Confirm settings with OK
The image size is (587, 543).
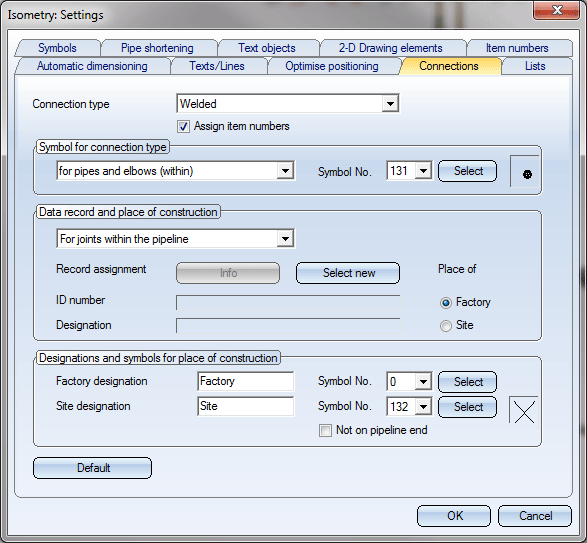pos(454,516)
